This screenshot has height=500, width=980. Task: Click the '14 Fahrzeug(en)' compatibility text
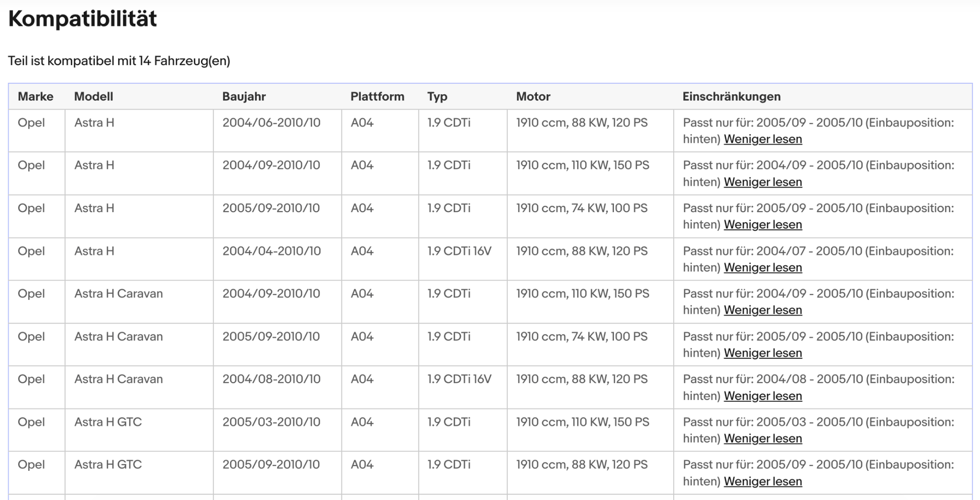(x=184, y=61)
